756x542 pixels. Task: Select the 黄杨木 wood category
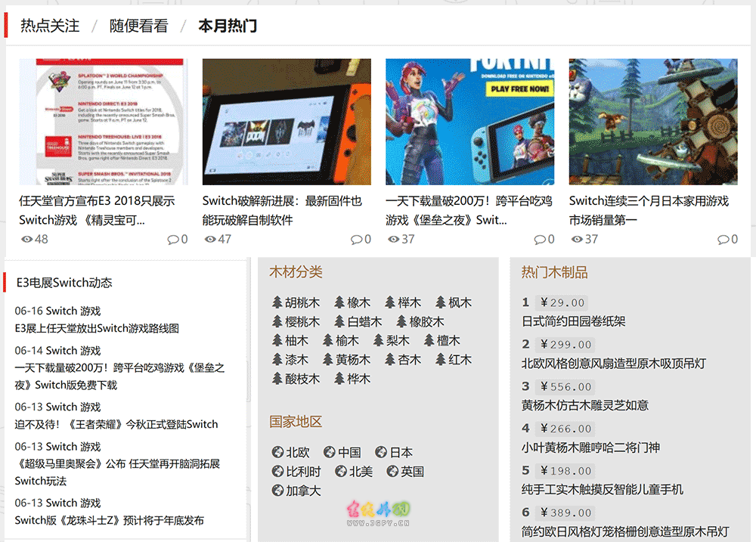pos(347,360)
